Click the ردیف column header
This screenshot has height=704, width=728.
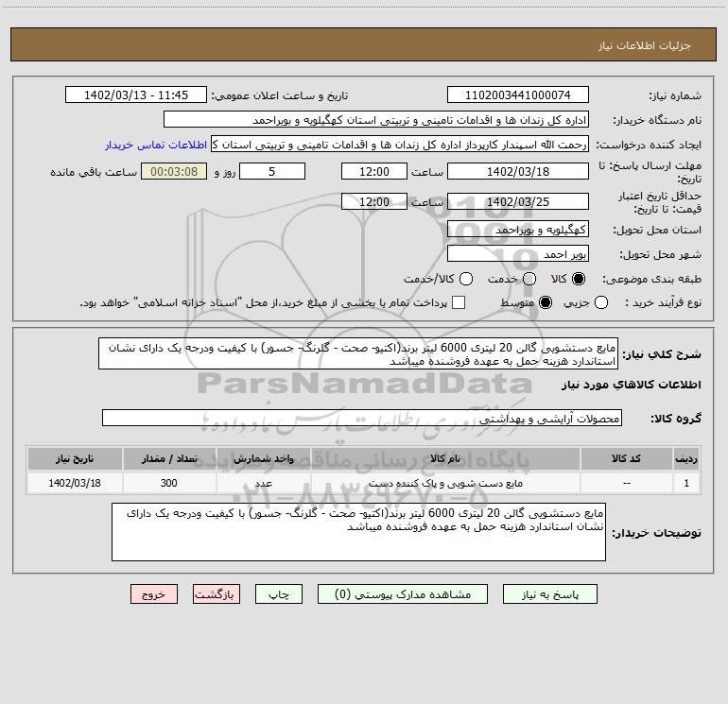(x=686, y=459)
